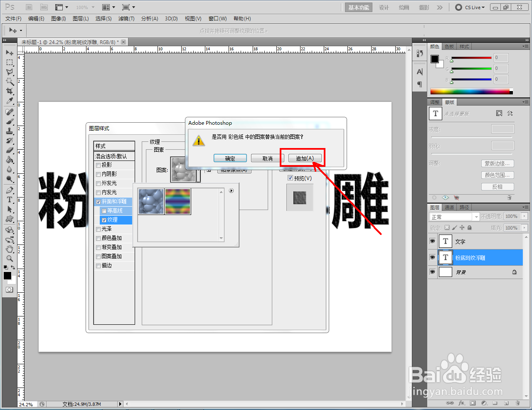Select the History Brush tool
The width and height of the screenshot is (532, 410).
[x=10, y=141]
